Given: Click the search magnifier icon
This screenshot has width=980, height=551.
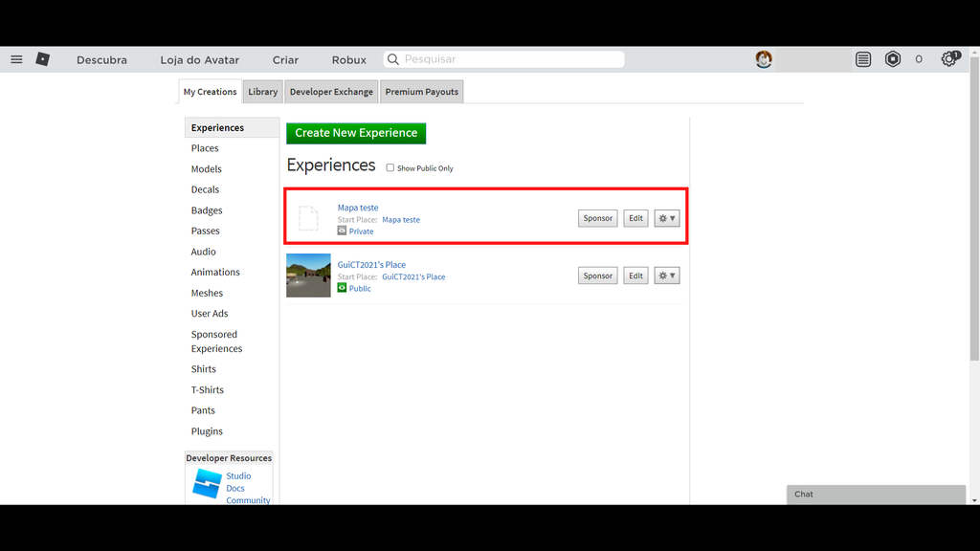Looking at the screenshot, I should pyautogui.click(x=393, y=59).
